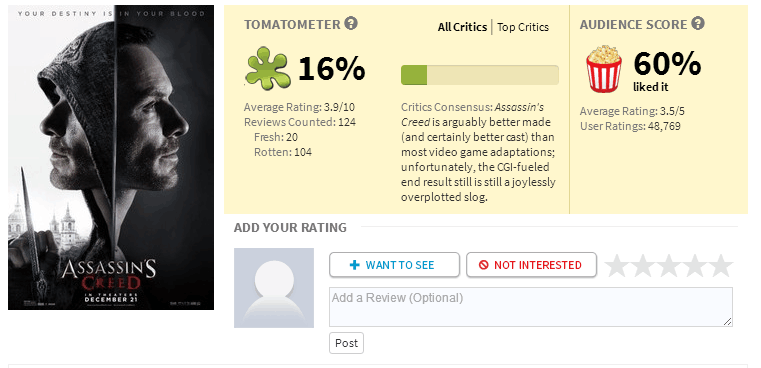Image resolution: width=761 pixels, height=368 pixels.
Task: Click the Want To See button
Action: coord(394,265)
